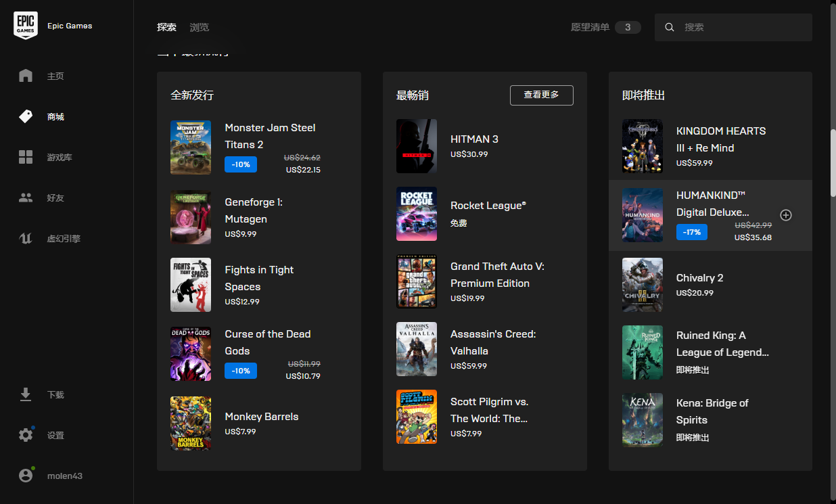The width and height of the screenshot is (836, 504).
Task: Open Chivalry 2 cover thumbnail
Action: coord(643,285)
